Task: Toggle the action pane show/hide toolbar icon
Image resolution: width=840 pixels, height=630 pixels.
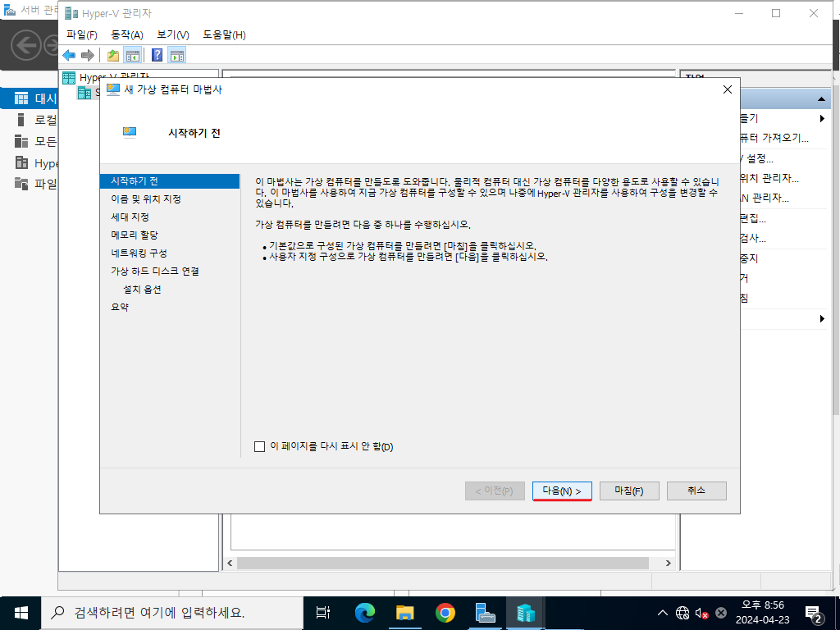Action: coord(177,55)
